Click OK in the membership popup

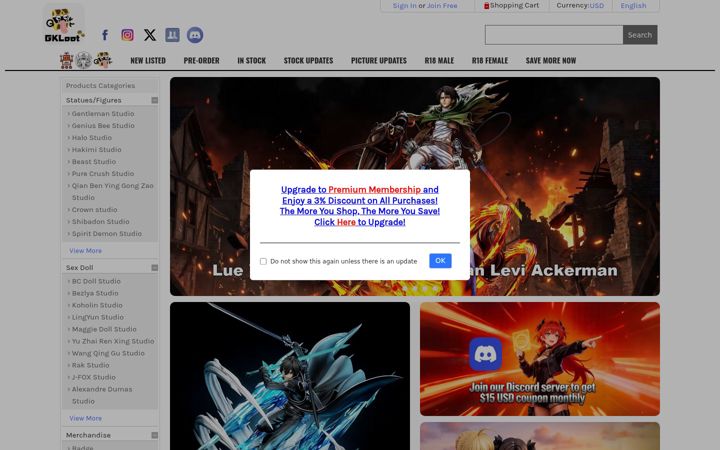(x=440, y=261)
